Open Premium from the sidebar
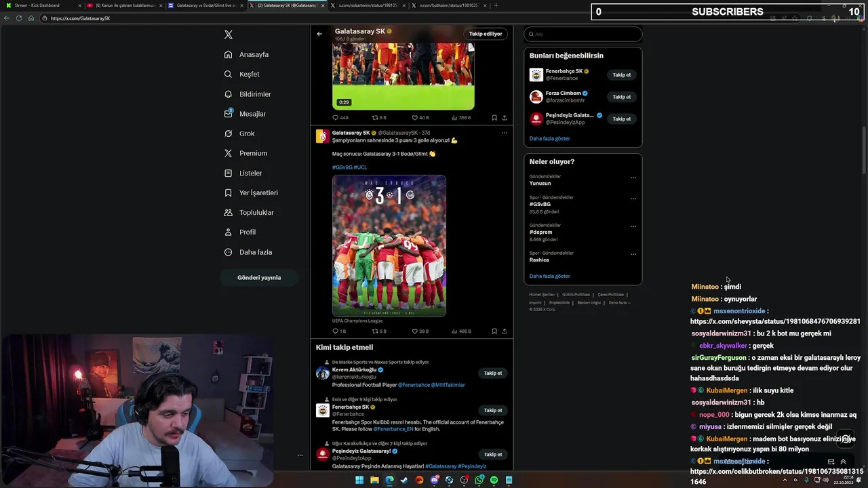The image size is (868, 488). pos(245,153)
